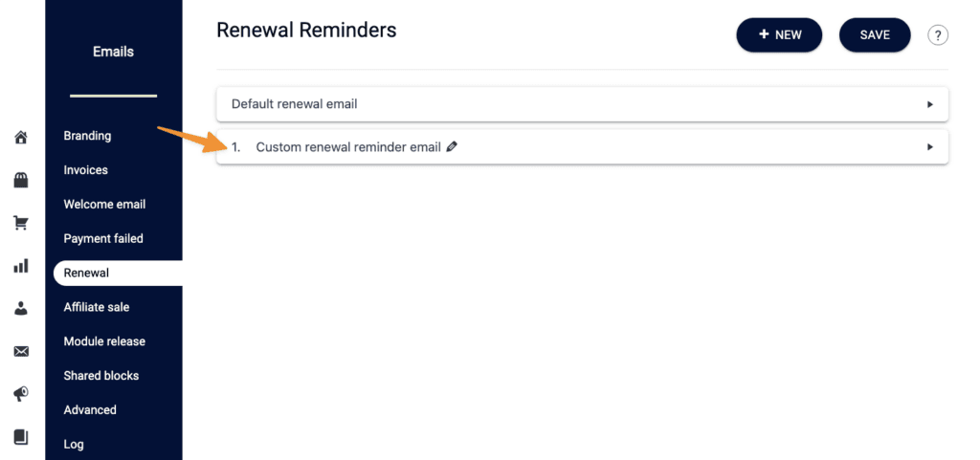Image resolution: width=980 pixels, height=460 pixels.
Task: Click the help question mark icon
Action: tap(938, 35)
